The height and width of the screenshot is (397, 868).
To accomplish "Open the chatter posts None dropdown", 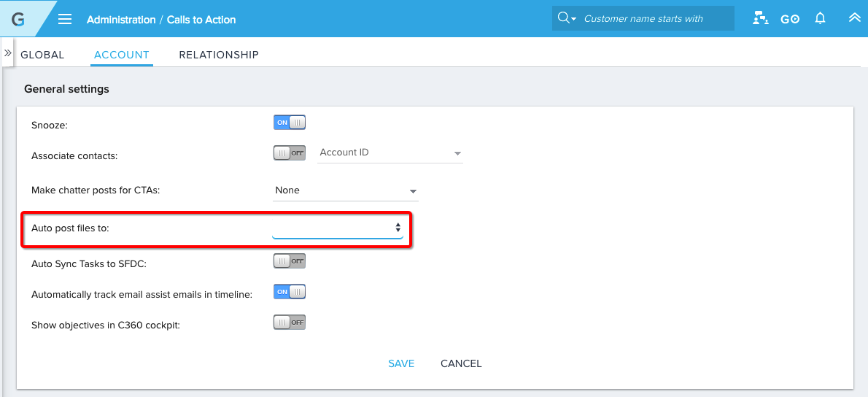I will pos(346,190).
